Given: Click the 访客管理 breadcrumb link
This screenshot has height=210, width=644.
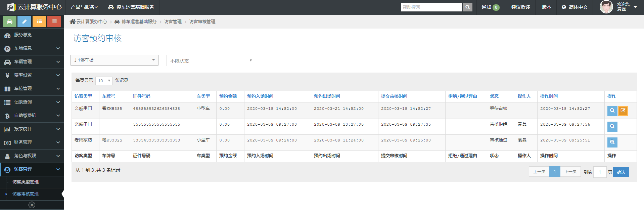Looking at the screenshot, I should [173, 22].
